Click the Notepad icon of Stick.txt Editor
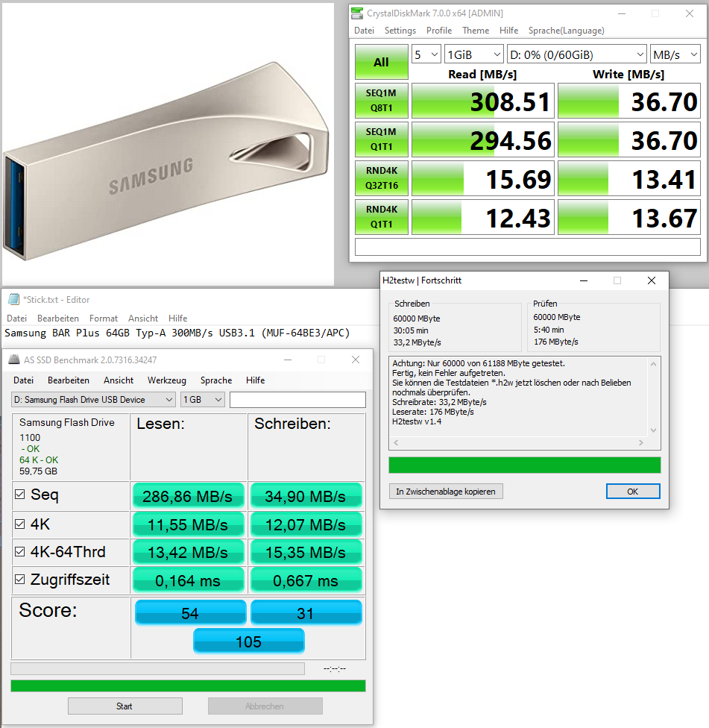This screenshot has height=728, width=709. pos(14,299)
